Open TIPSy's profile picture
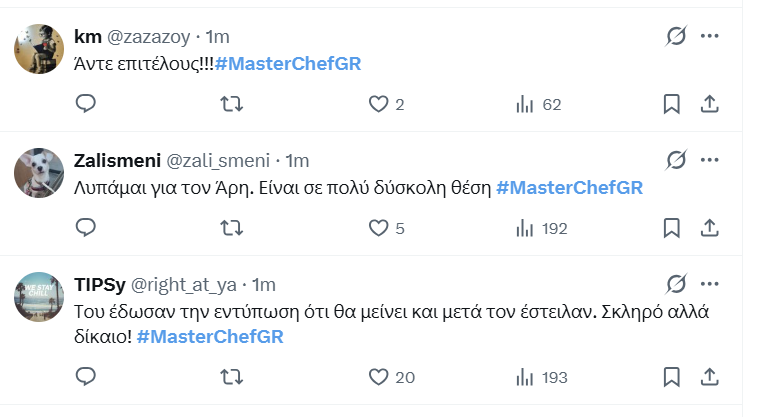 coord(40,296)
